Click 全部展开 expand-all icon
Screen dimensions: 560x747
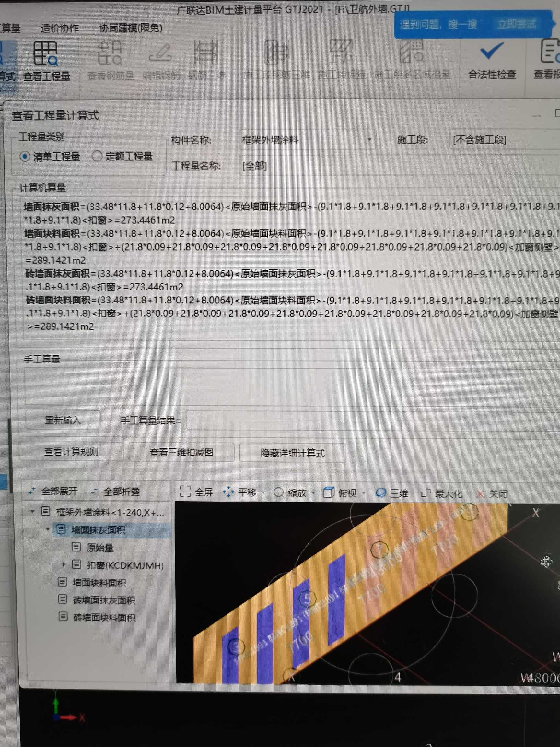tap(32, 491)
